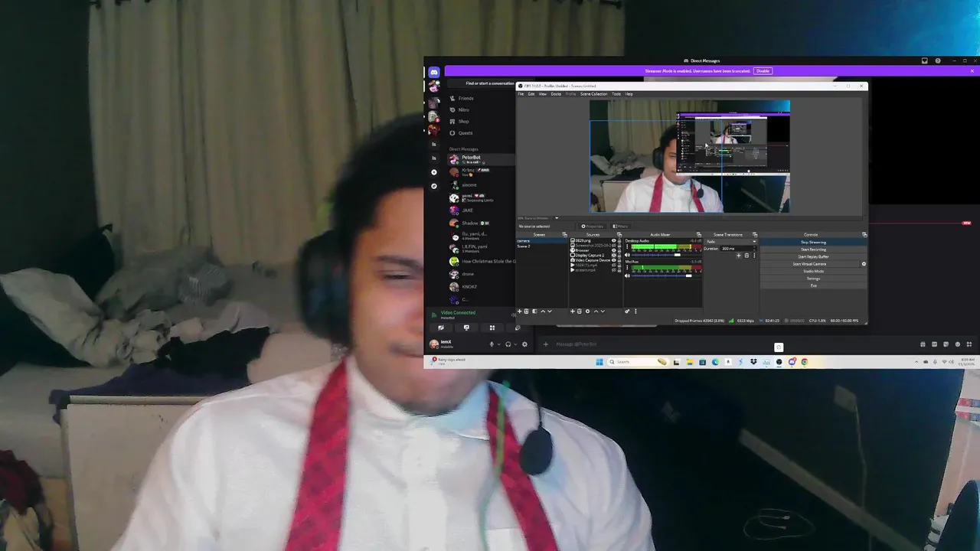Screen dimensions: 980x551
Task: Pop out the Controls dock
Action: [x=864, y=235]
